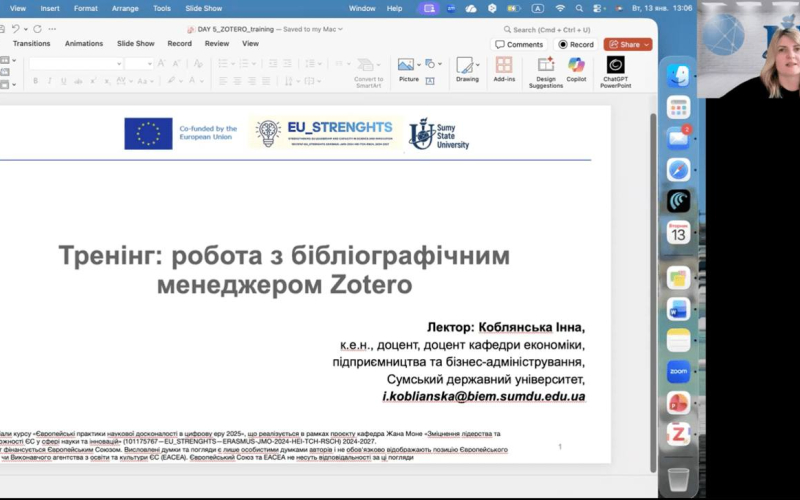This screenshot has height=500, width=800.
Task: Apply superscript formatting
Action: pyautogui.click(x=93, y=81)
